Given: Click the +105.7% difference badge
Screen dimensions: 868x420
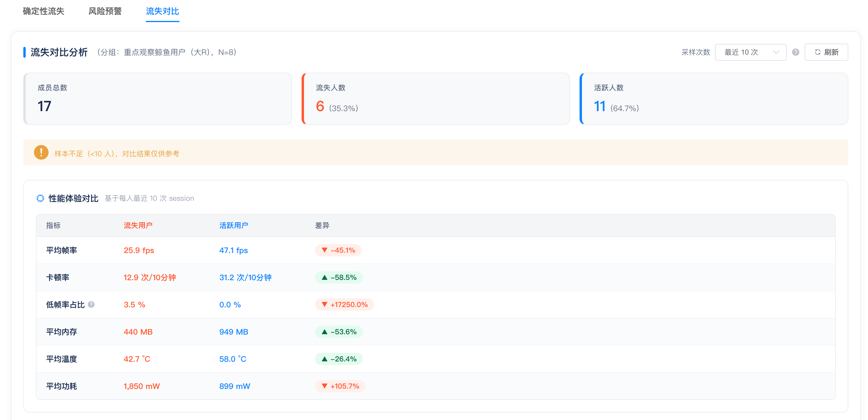Looking at the screenshot, I should coord(340,386).
